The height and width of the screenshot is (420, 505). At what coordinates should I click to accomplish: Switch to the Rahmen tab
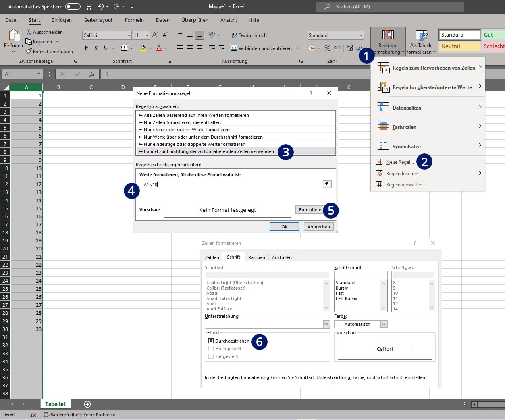click(x=257, y=257)
